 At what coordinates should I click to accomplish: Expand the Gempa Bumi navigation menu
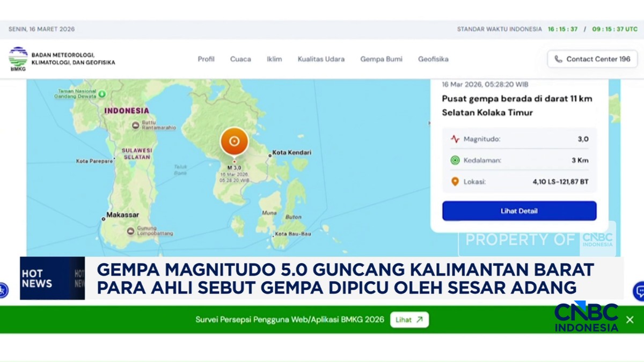[x=381, y=59]
